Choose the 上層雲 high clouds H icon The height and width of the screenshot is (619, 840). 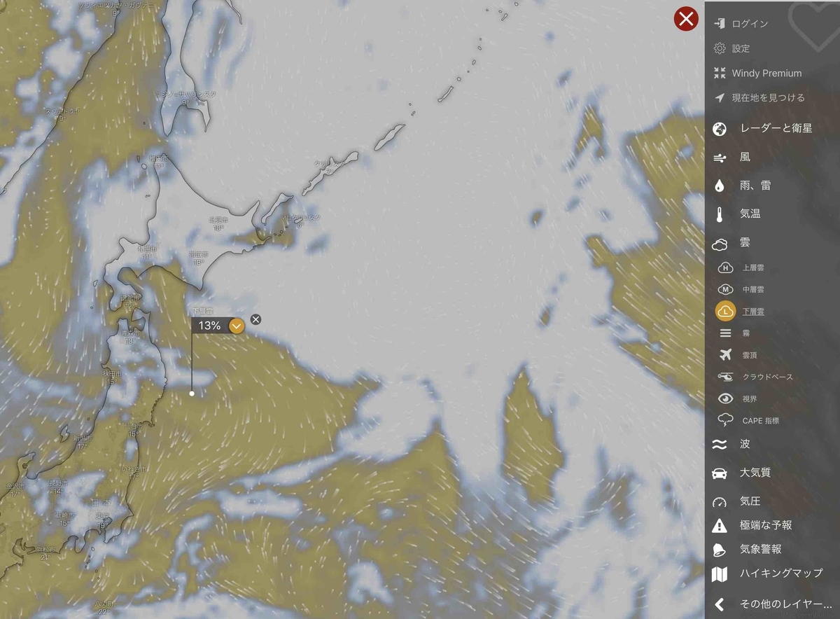pos(726,267)
